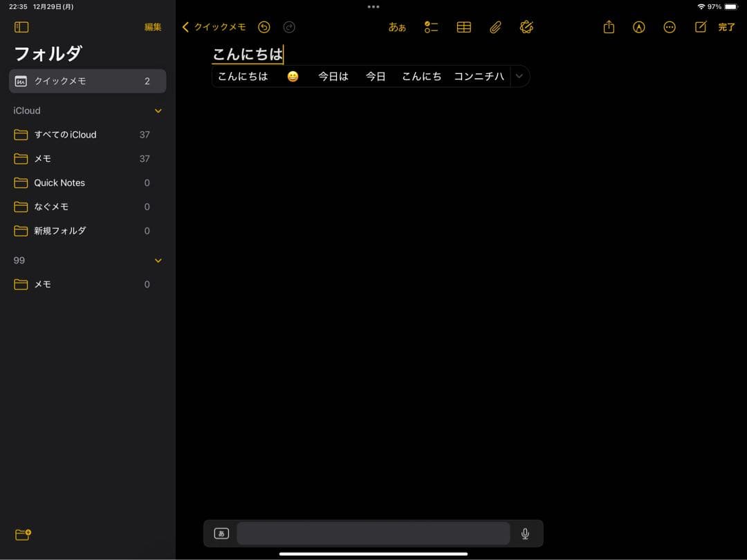The width and height of the screenshot is (747, 560).
Task: Tap the microphone dictation icon
Action: click(x=525, y=533)
